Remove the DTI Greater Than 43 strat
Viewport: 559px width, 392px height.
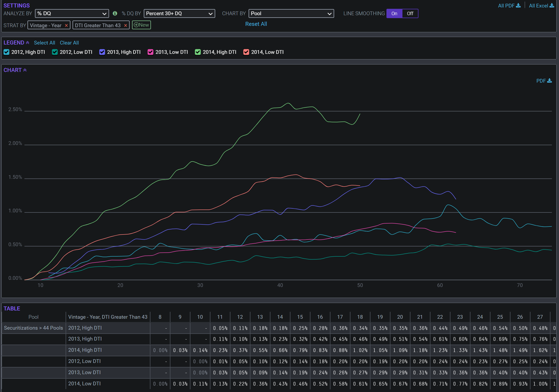coord(126,26)
